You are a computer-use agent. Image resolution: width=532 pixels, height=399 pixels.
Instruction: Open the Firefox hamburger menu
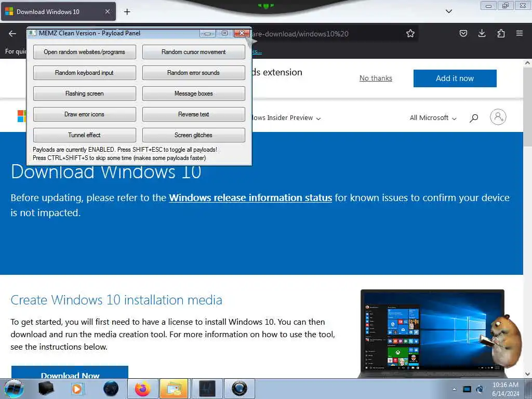(x=520, y=33)
